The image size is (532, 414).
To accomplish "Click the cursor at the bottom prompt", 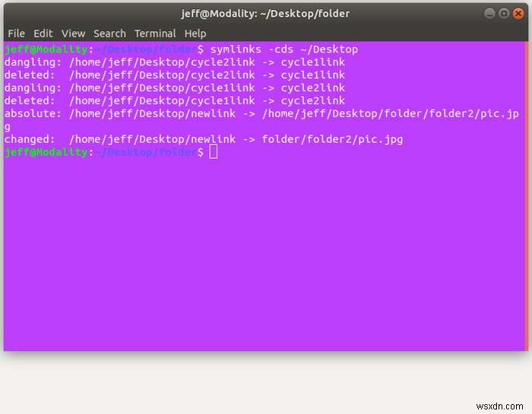I will click(x=214, y=152).
